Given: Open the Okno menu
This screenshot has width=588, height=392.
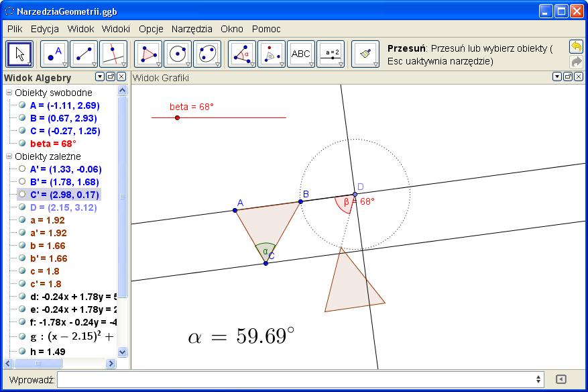Looking at the screenshot, I should [232, 29].
